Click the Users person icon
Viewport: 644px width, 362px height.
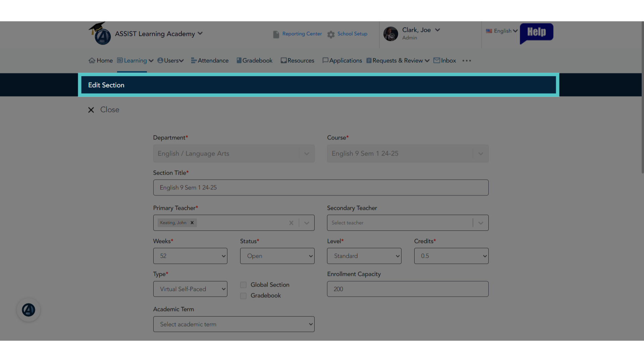click(x=160, y=60)
